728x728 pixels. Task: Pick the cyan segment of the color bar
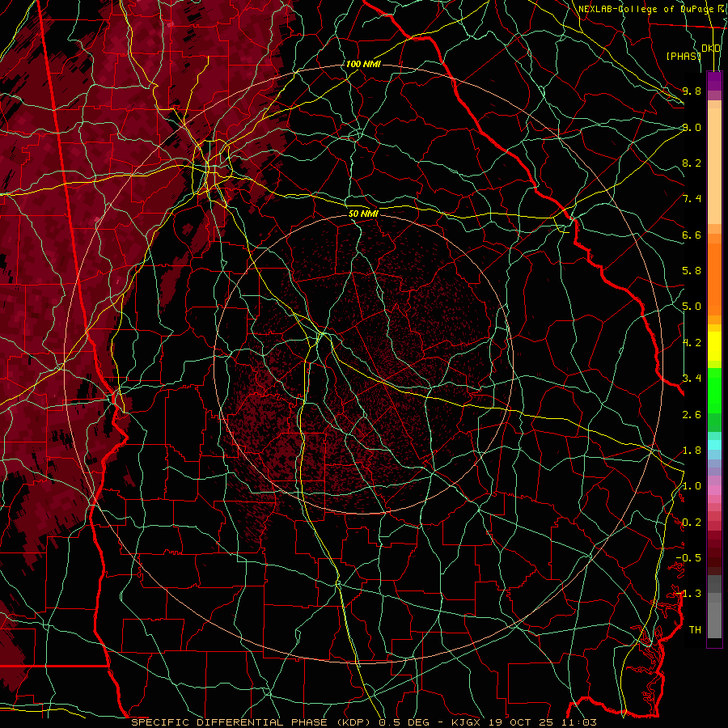(714, 445)
